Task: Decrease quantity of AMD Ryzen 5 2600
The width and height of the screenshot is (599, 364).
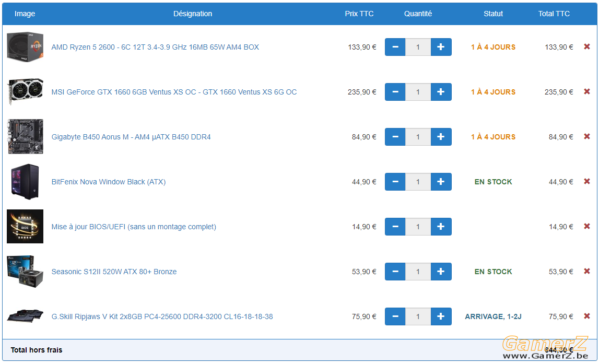Action: click(395, 47)
